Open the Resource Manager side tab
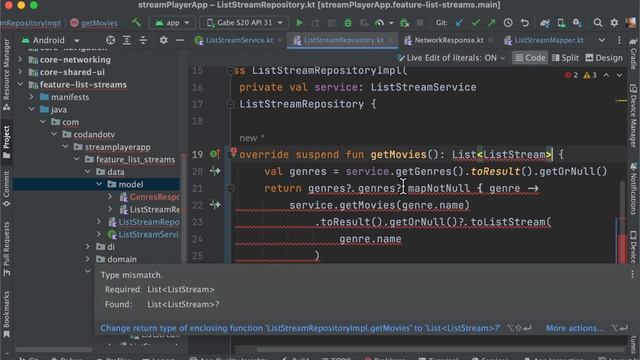This screenshot has width=640, height=360. pyautogui.click(x=7, y=74)
